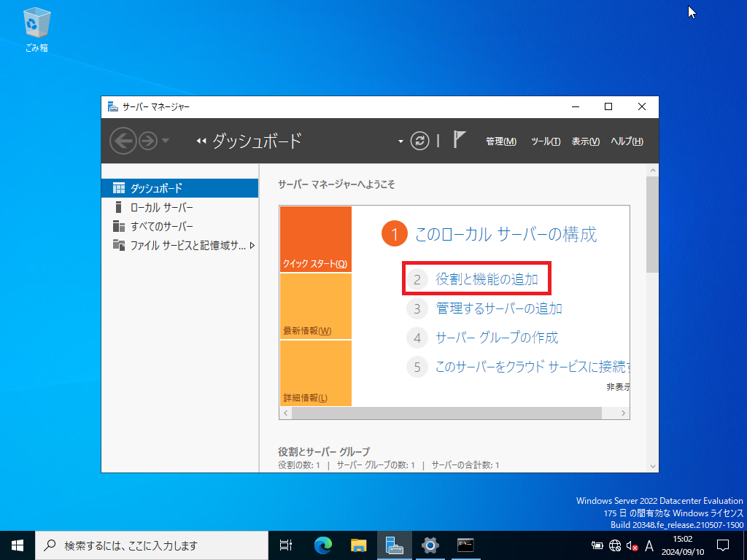This screenshot has height=560, width=747.
Task: Click the Server Manager back arrow button
Action: 123,141
